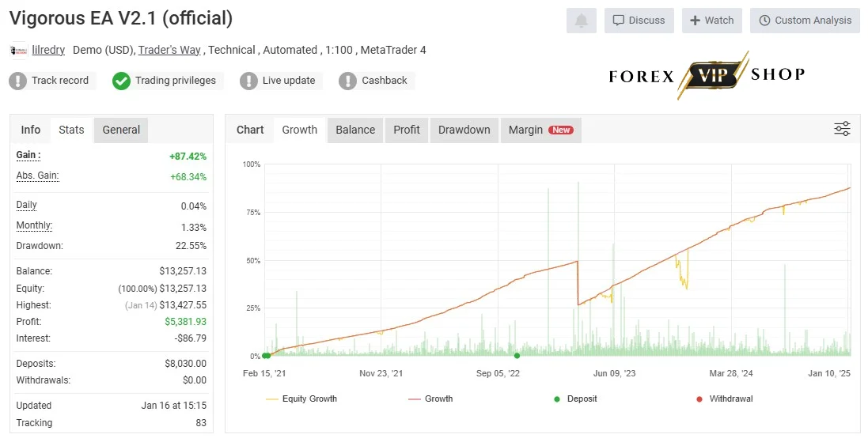Click the Tracking count 83
868x442 pixels.
(201, 423)
